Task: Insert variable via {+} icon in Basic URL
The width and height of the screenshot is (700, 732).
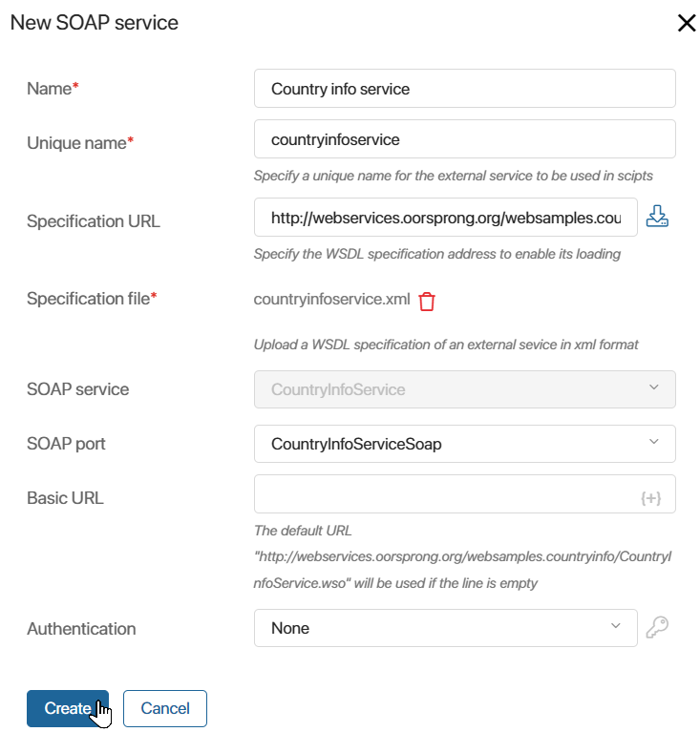Action: (650, 498)
